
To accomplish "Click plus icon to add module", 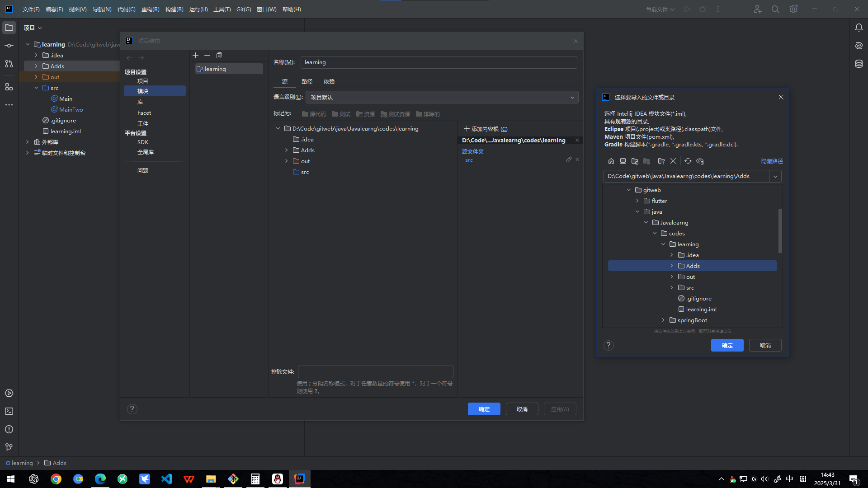I will click(x=195, y=56).
